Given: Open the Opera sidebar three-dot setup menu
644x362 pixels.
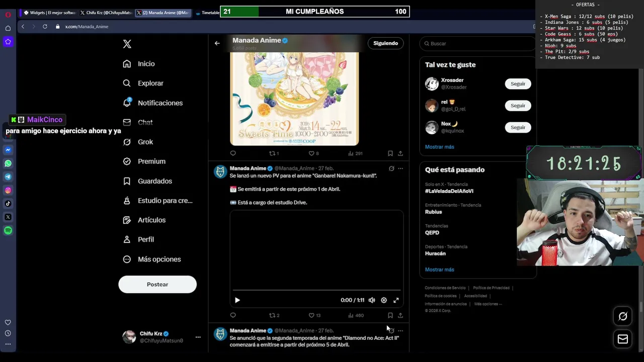Looking at the screenshot, I should pos(8,344).
